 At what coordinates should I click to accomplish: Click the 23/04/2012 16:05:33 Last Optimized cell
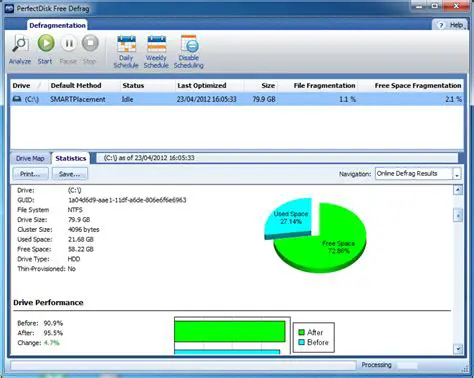[x=207, y=99]
